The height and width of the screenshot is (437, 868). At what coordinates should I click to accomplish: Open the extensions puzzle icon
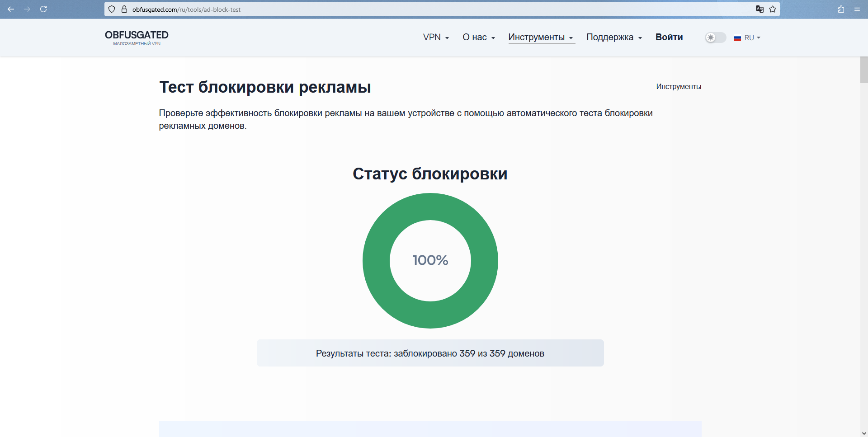click(841, 9)
